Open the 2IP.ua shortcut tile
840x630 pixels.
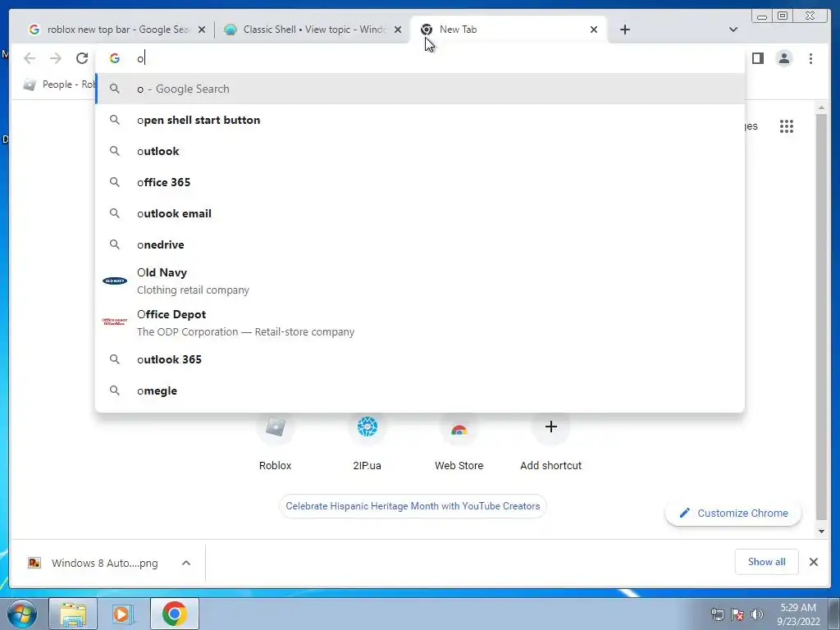[367, 441]
